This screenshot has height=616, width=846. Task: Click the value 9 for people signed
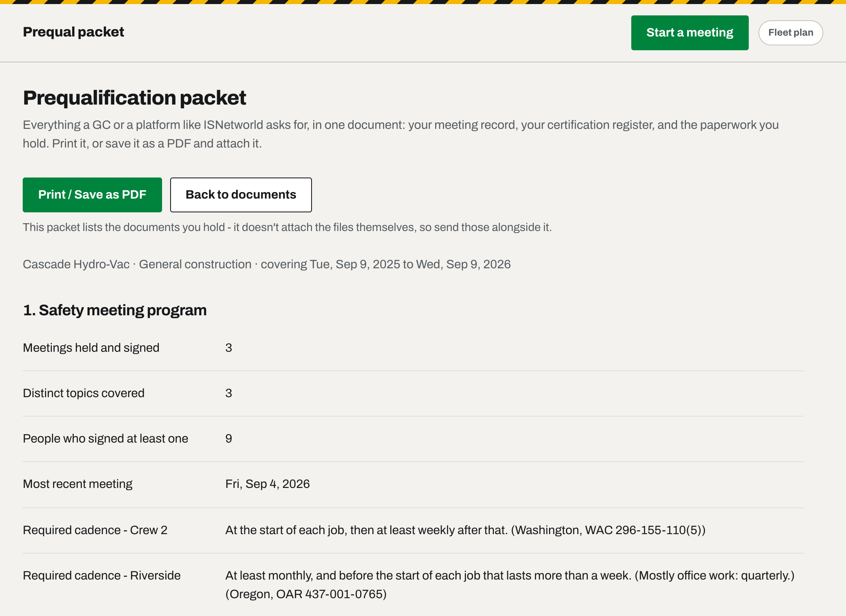click(x=229, y=438)
